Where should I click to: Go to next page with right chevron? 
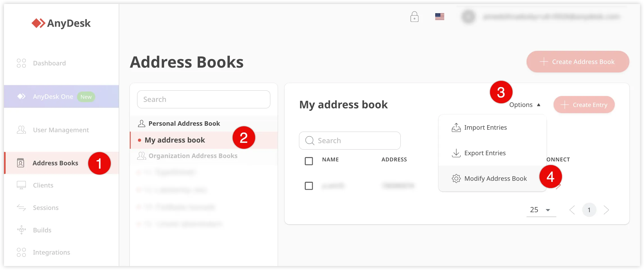click(x=606, y=210)
